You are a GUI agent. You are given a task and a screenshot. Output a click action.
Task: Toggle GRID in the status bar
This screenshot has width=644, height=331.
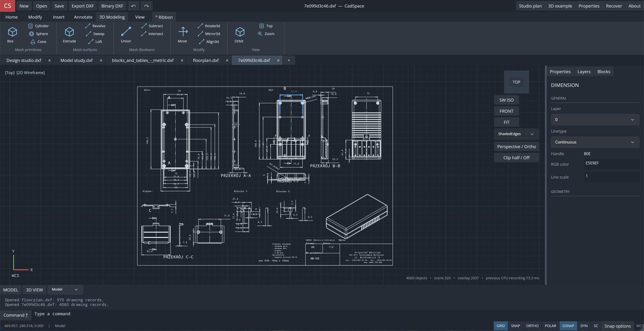500,326
